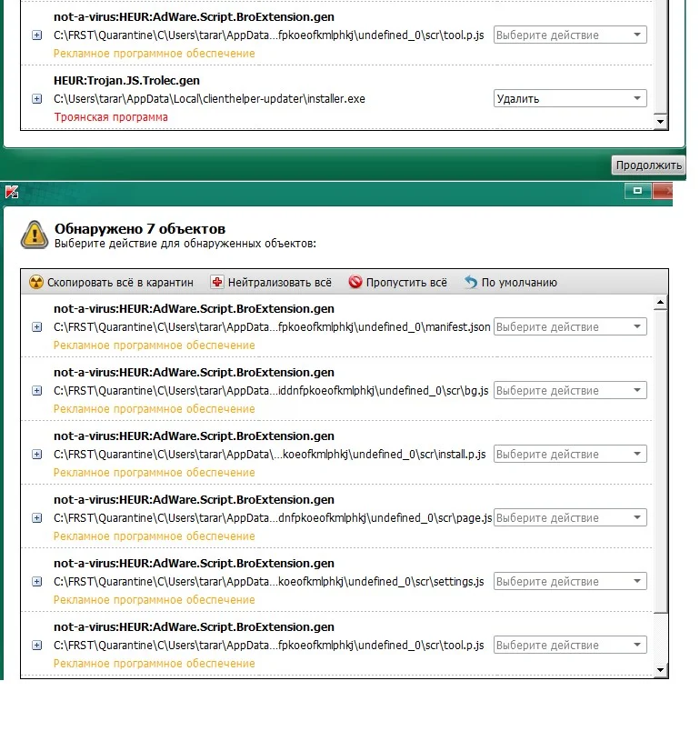Click the scroll-down arrow of the lower list

(x=661, y=670)
